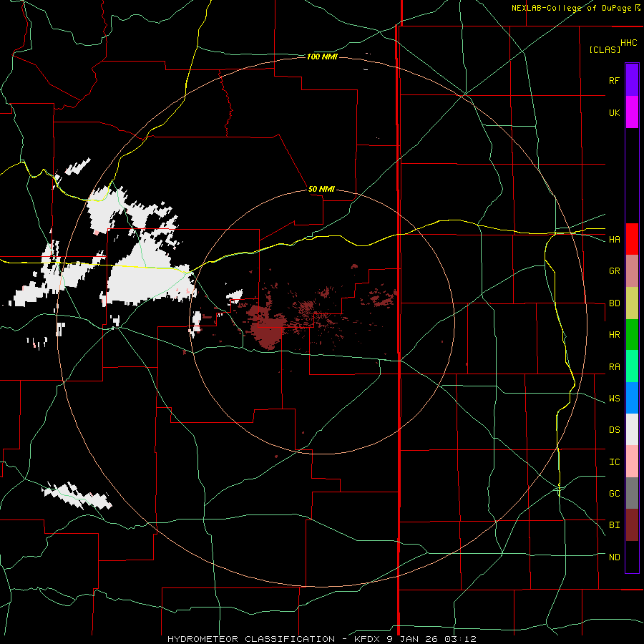Viewport: 644px width, 644px height.
Task: Click the HA legend label
Action: tap(614, 239)
